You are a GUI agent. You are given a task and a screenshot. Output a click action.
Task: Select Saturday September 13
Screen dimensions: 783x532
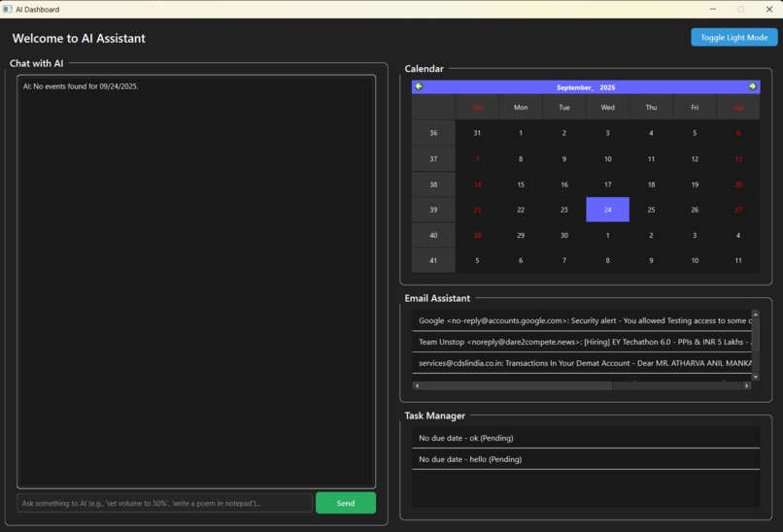coord(738,159)
